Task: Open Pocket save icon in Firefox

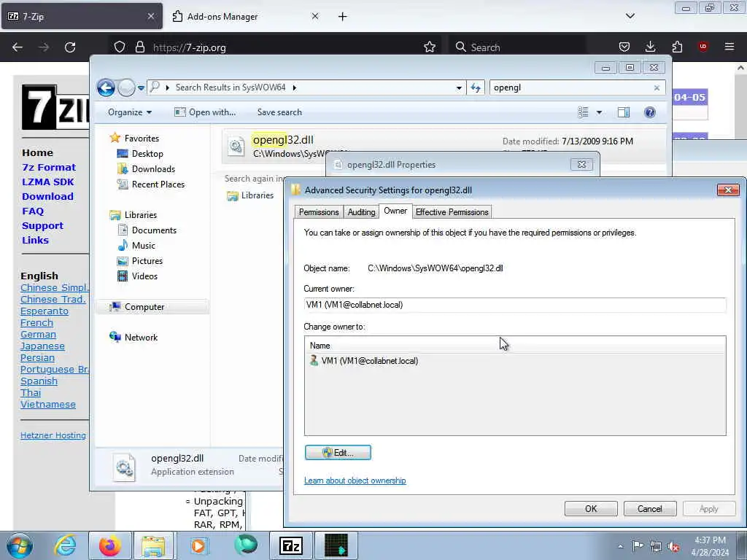Action: click(x=624, y=47)
